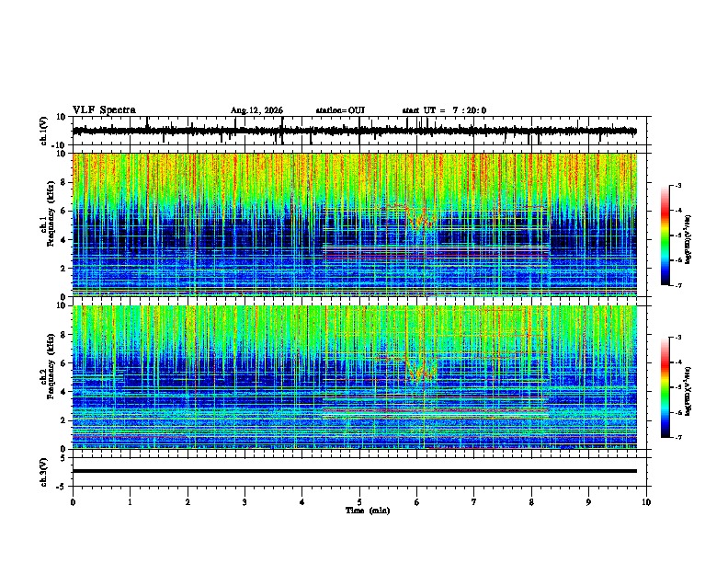This screenshot has width=728, height=563.
Task: Click the "VLF Spectra" plot title
Action: pyautogui.click(x=104, y=109)
